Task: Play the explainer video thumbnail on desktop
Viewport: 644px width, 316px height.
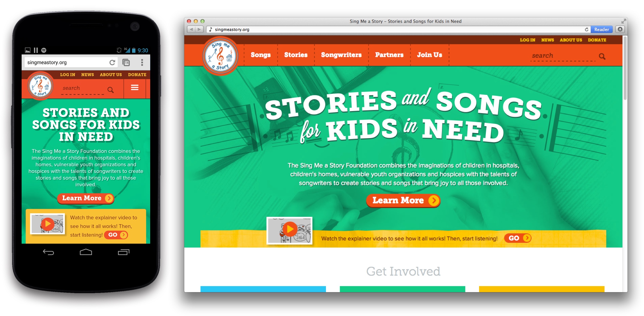Action: (x=289, y=230)
